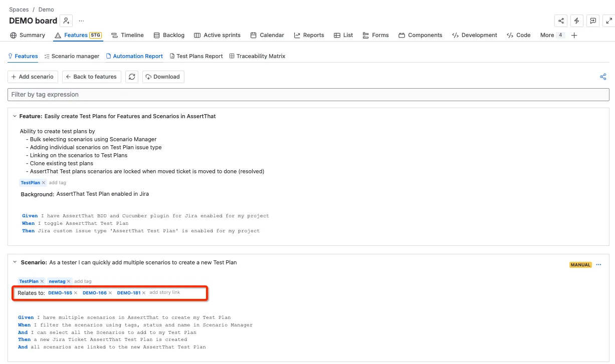Click the blue share icon above the filter
The image size is (615, 364).
tap(603, 77)
